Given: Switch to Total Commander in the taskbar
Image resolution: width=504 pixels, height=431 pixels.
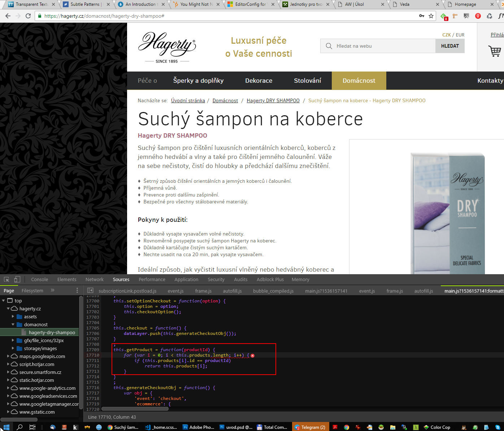Looking at the screenshot, I should [272, 427].
